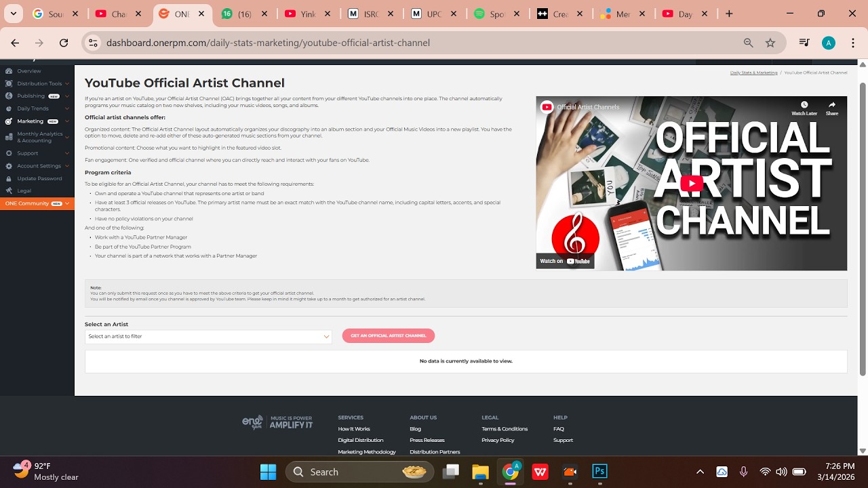The width and height of the screenshot is (868, 488).
Task: Click the Official Artist Channels video title
Action: click(x=588, y=107)
